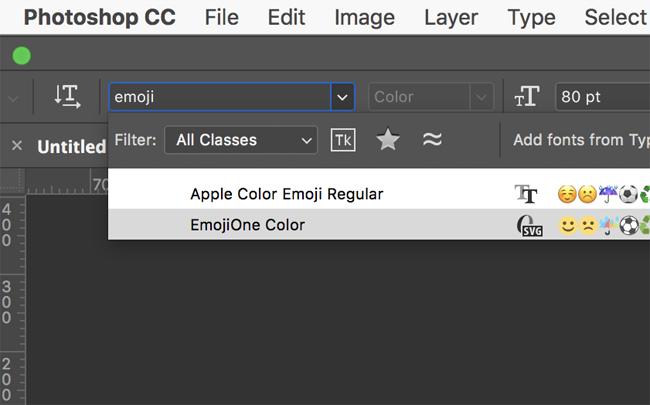This screenshot has height=405, width=650.
Task: Expand the font family dropdown arrow
Action: click(x=343, y=97)
